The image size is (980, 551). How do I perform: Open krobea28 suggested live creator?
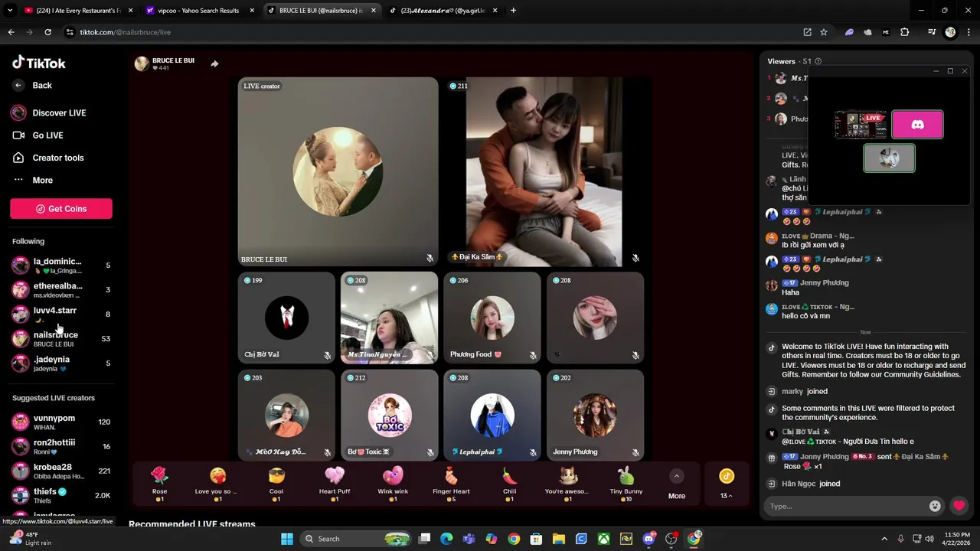click(x=61, y=471)
